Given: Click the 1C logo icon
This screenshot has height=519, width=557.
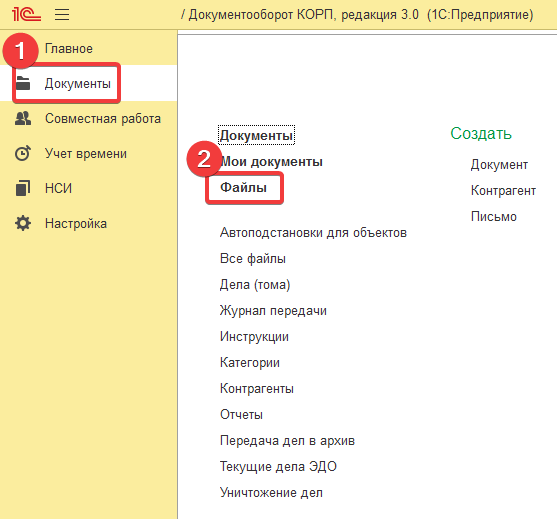Looking at the screenshot, I should [x=26, y=14].
